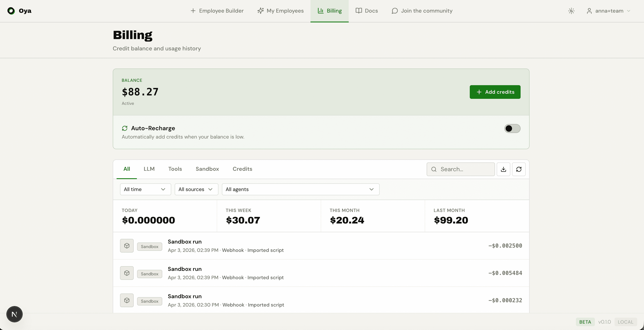Click the box icon on first Sandbox run
Image resolution: width=644 pixels, height=330 pixels.
[x=127, y=246]
